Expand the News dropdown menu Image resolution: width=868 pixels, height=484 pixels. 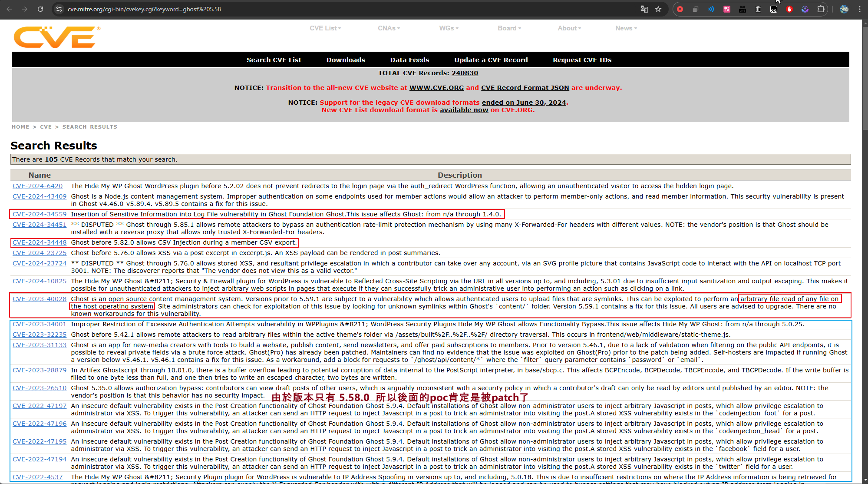point(626,28)
